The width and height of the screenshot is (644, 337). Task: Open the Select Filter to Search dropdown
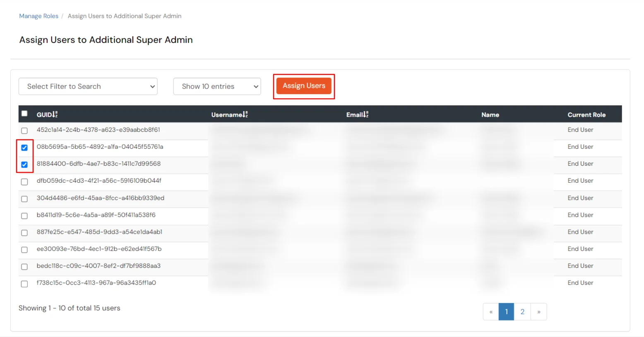coord(88,86)
